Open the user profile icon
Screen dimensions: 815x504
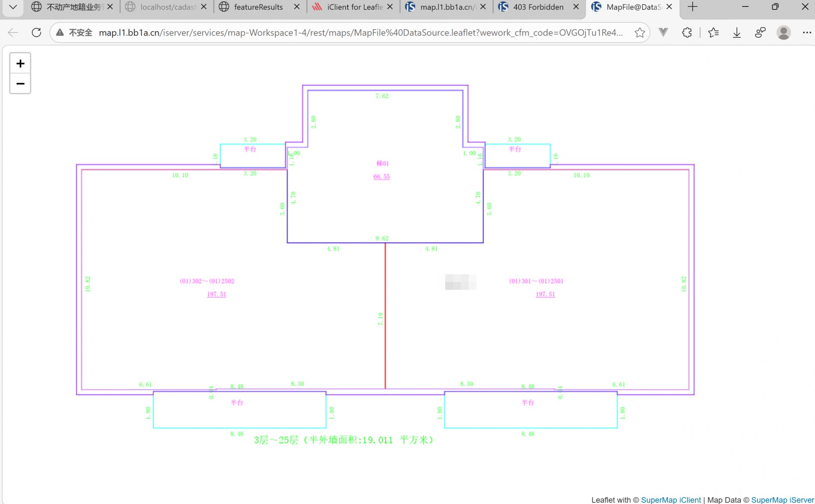coord(783,33)
